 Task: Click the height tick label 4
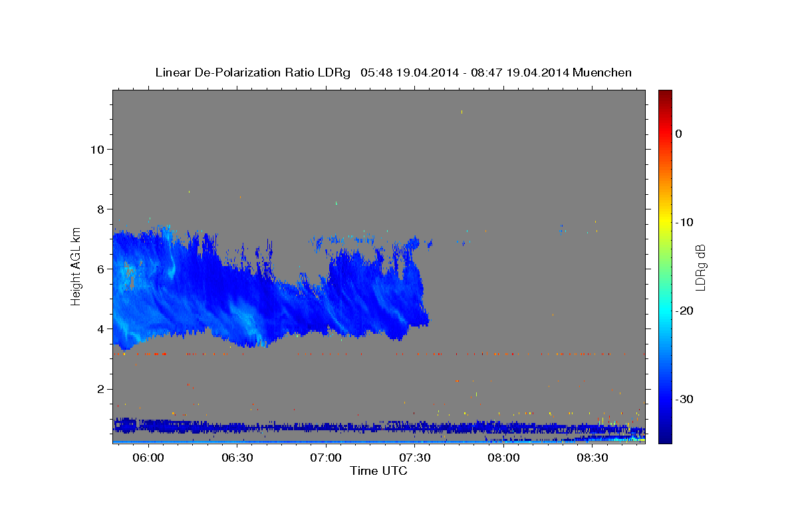pos(100,329)
